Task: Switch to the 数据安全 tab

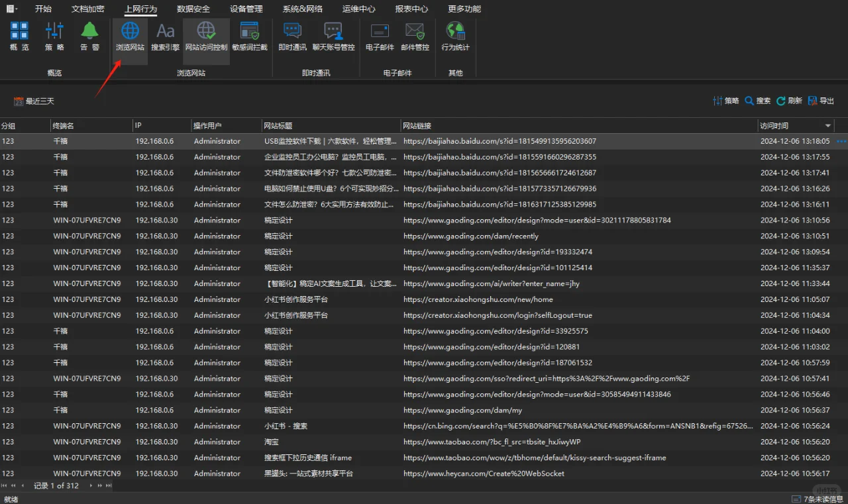Action: (193, 9)
